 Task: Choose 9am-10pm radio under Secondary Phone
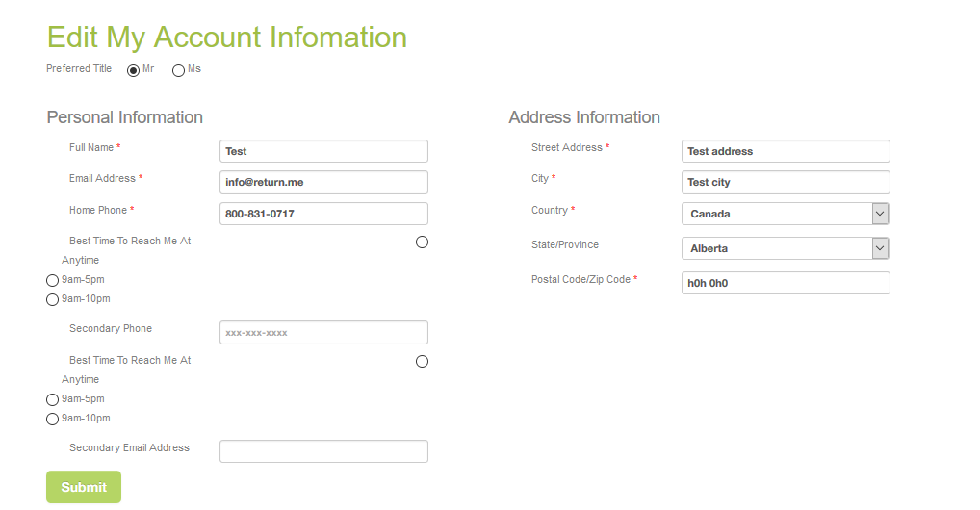tap(53, 420)
